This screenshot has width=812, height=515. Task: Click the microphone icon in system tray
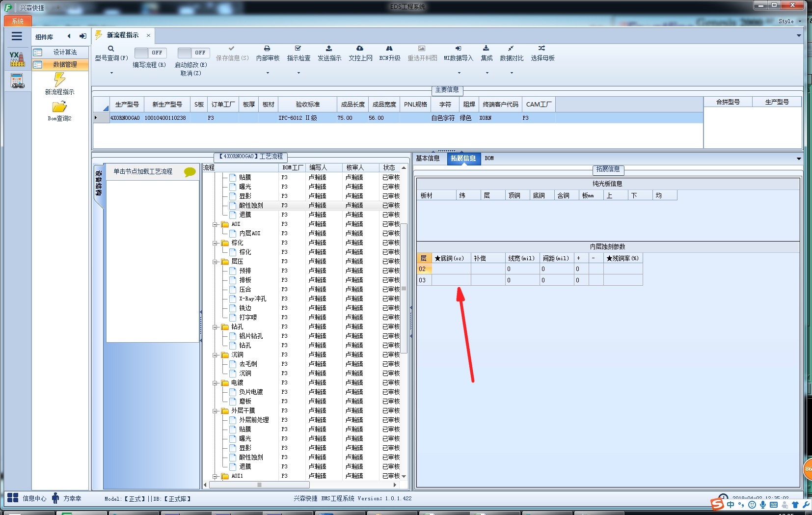click(763, 505)
